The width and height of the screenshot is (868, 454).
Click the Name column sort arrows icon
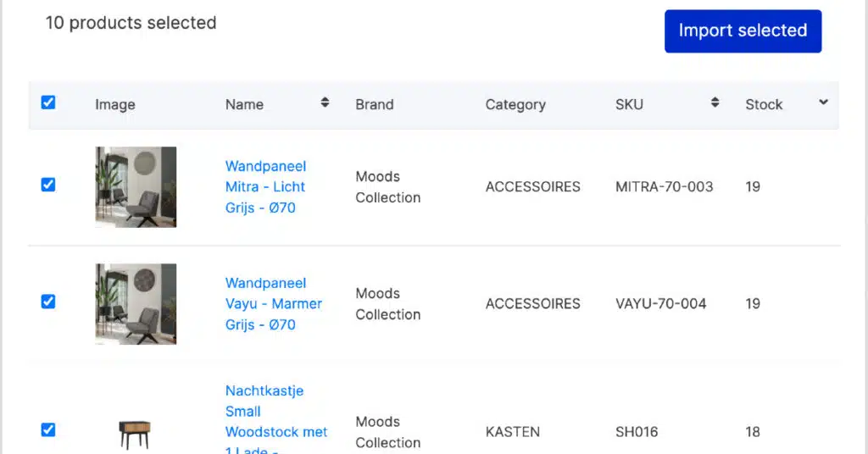point(325,102)
